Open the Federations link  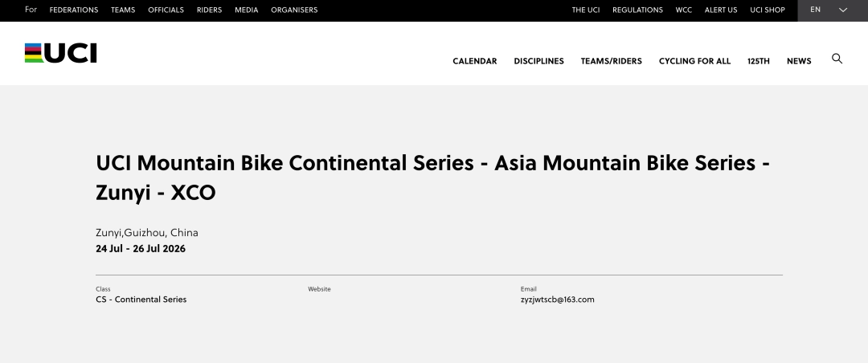[74, 10]
